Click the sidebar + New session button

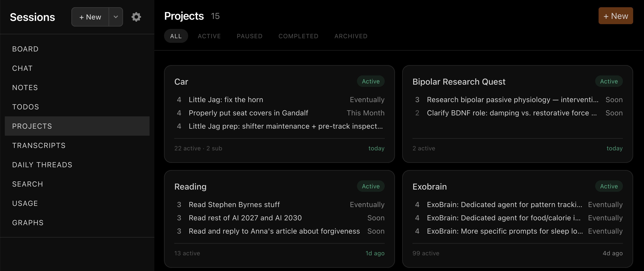[90, 17]
